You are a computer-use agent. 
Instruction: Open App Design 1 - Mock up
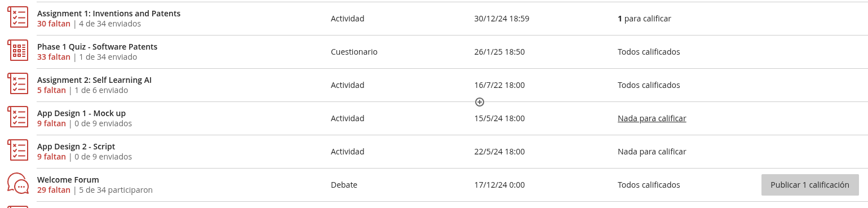(82, 113)
